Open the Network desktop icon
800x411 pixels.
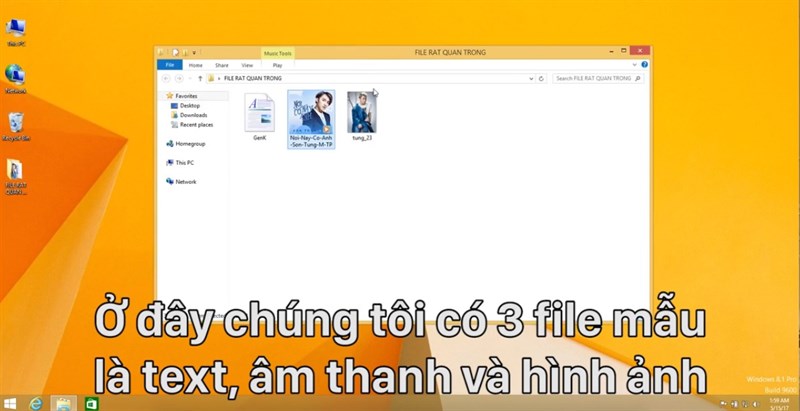pos(16,79)
